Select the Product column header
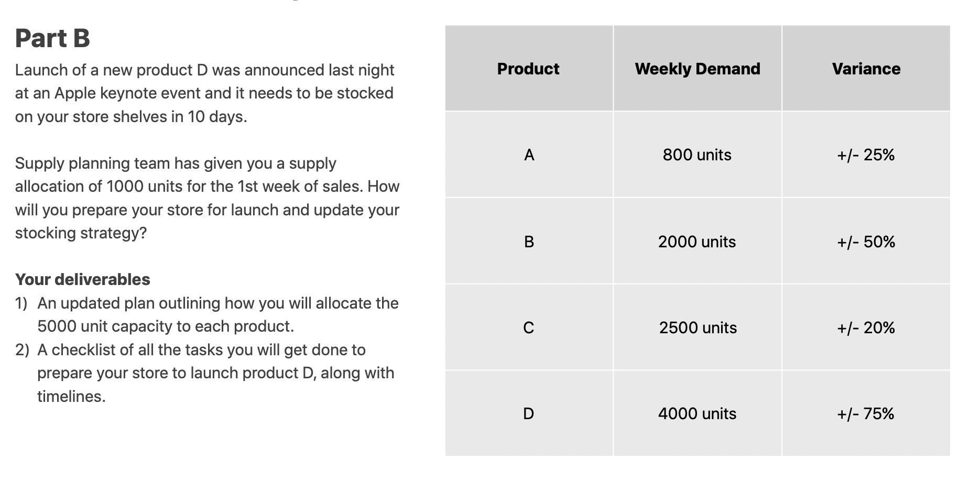The height and width of the screenshot is (481, 980). coord(528,69)
